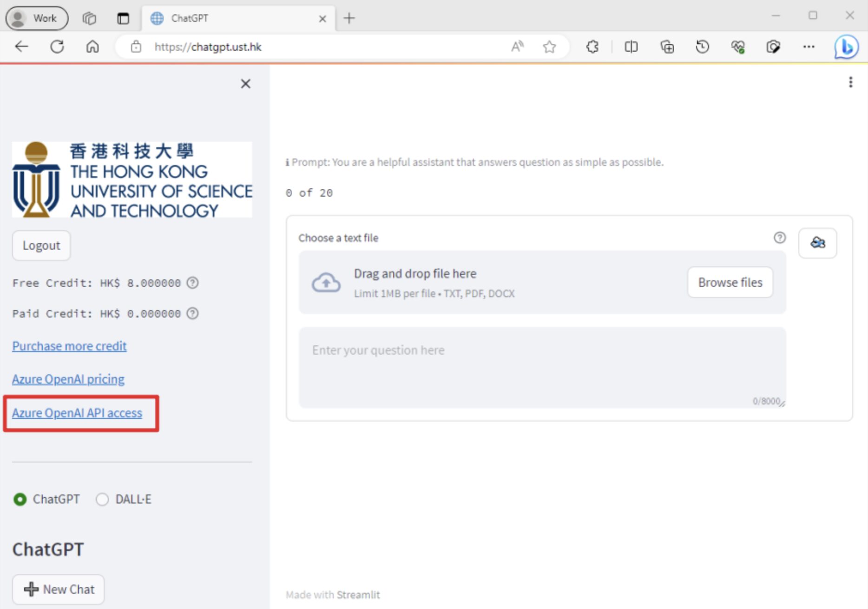Open a new browser tab
Viewport: 868px width, 609px height.
tap(349, 18)
